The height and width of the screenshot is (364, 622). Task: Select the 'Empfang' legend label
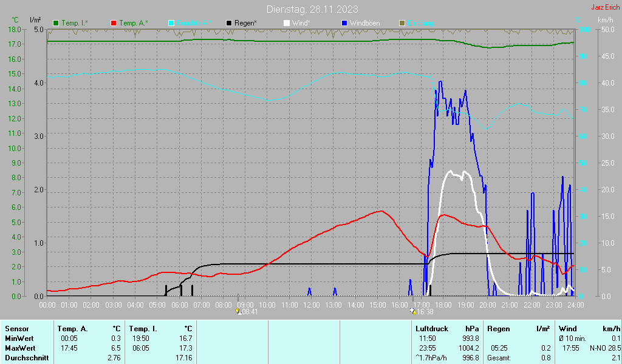tap(420, 23)
